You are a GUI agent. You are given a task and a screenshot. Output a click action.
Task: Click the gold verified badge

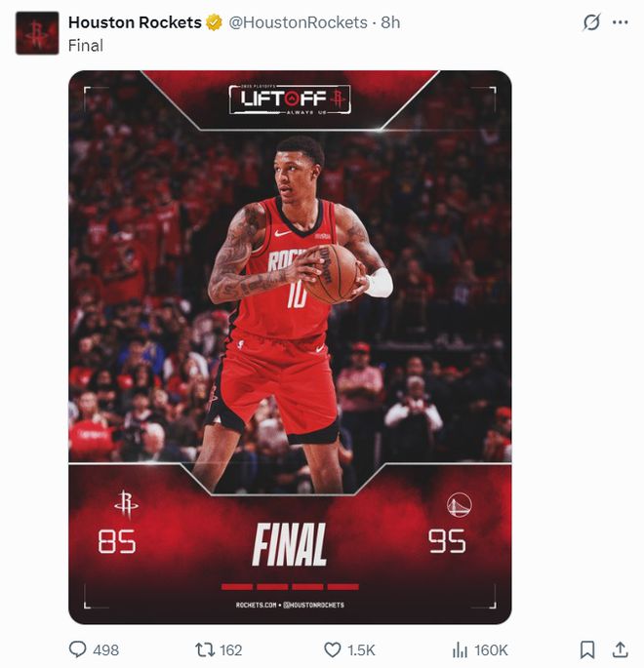point(214,22)
